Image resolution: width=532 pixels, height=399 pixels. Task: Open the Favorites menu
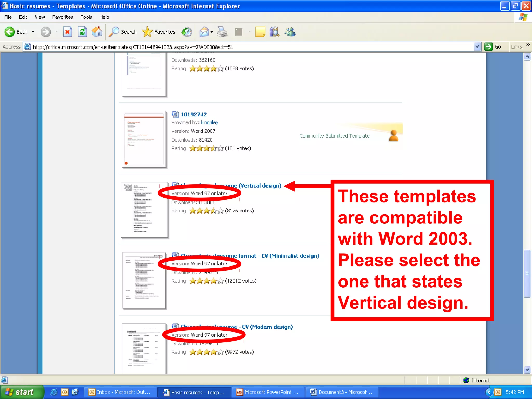(63, 17)
